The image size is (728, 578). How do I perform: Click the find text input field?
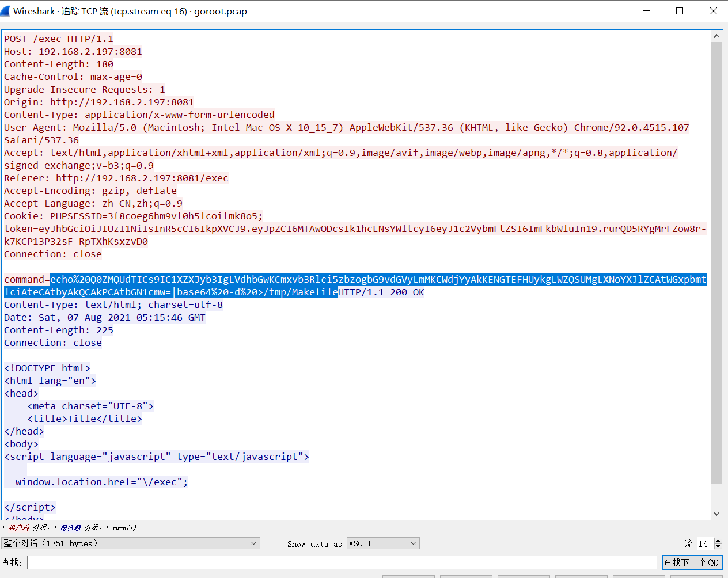point(342,562)
